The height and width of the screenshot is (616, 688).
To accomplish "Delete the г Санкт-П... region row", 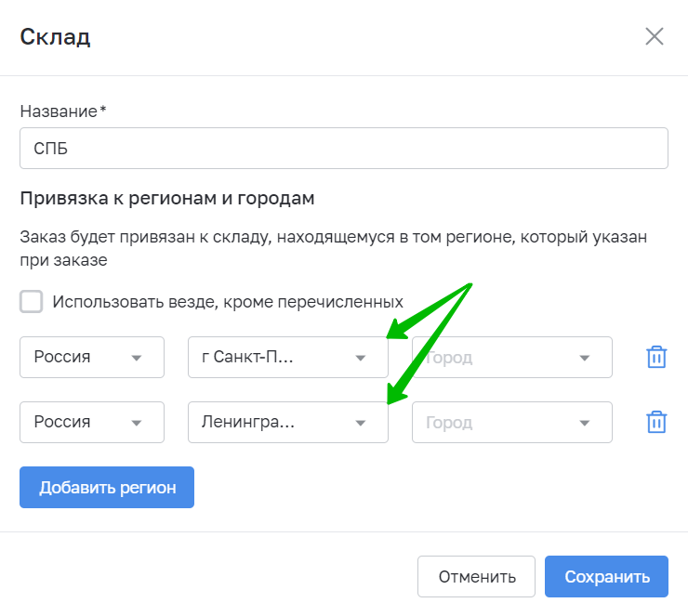I will [656, 357].
